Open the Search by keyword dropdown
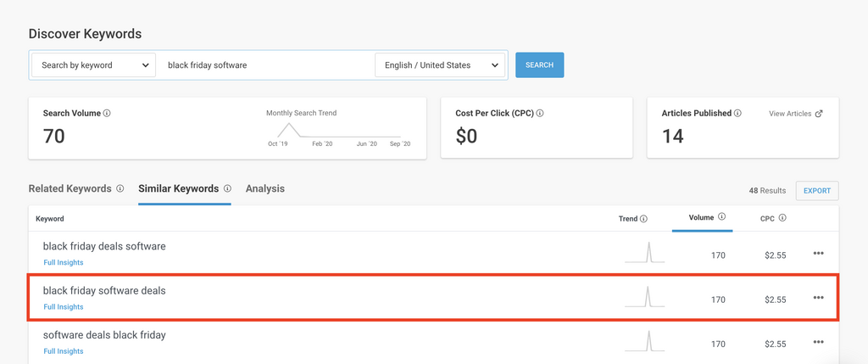 [x=94, y=65]
